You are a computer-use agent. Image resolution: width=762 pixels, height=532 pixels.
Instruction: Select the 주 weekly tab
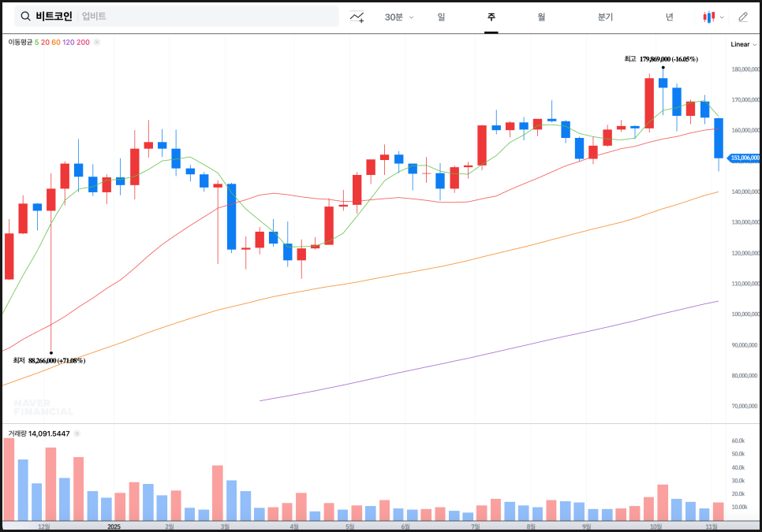click(491, 17)
